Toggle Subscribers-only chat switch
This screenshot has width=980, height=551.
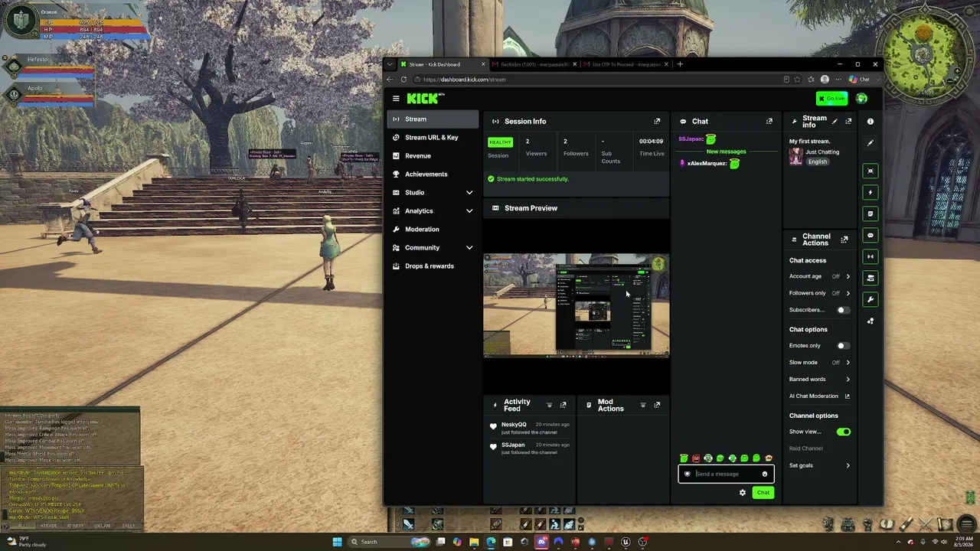click(843, 310)
